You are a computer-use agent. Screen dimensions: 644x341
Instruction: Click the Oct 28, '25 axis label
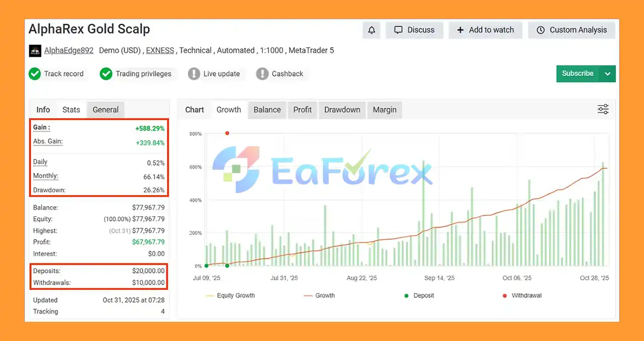pos(594,278)
